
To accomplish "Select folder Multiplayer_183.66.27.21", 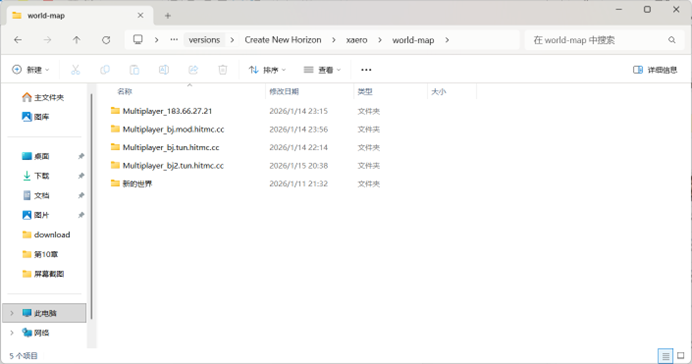I will pyautogui.click(x=162, y=111).
